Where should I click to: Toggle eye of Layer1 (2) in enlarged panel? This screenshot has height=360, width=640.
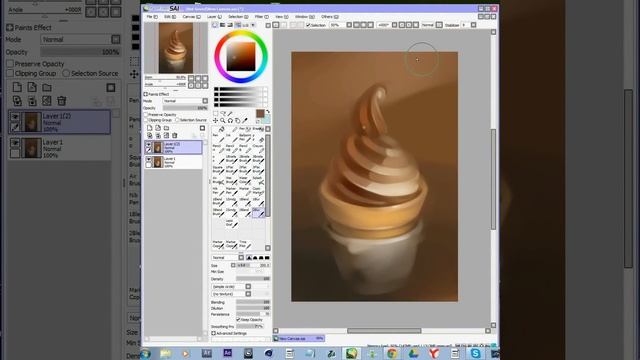15,117
